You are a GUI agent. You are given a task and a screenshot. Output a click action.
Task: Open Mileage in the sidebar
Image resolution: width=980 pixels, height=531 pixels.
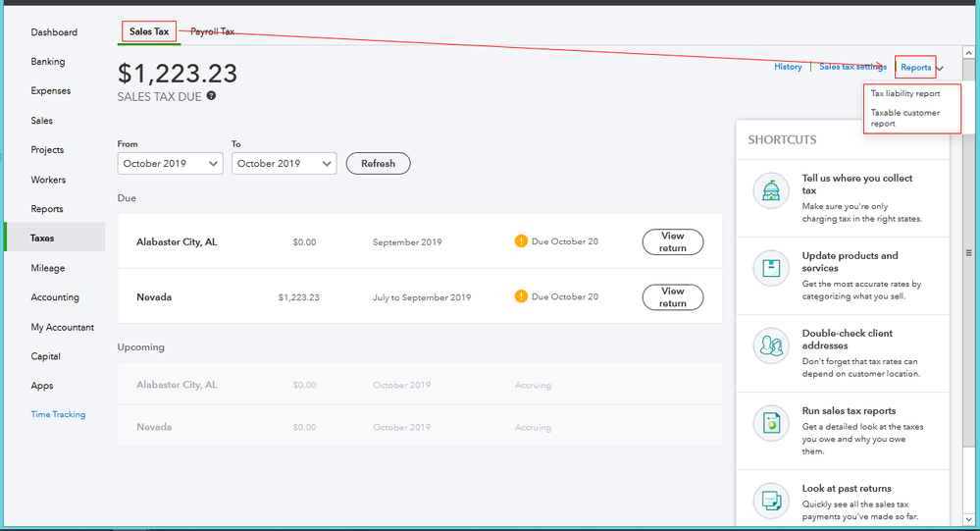pos(48,268)
